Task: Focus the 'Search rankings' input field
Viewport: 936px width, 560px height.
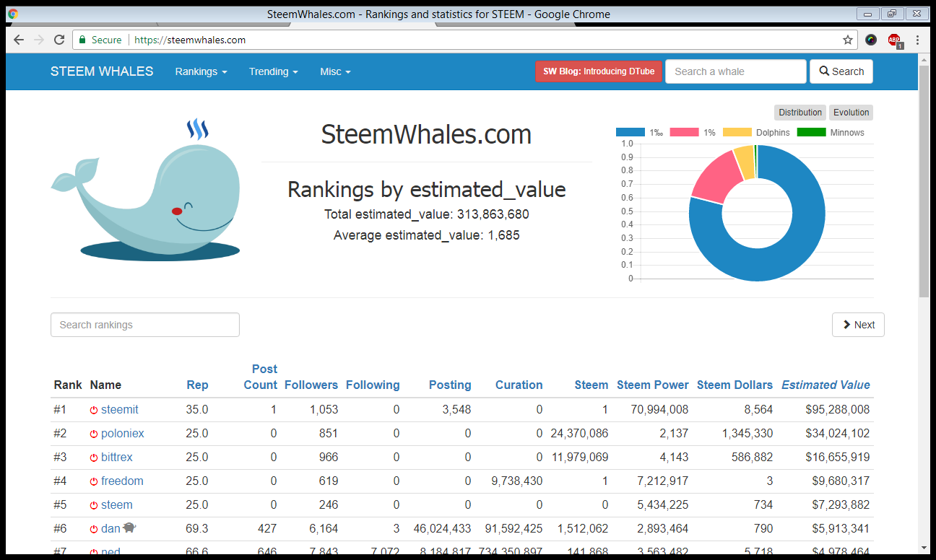Action: tap(145, 325)
